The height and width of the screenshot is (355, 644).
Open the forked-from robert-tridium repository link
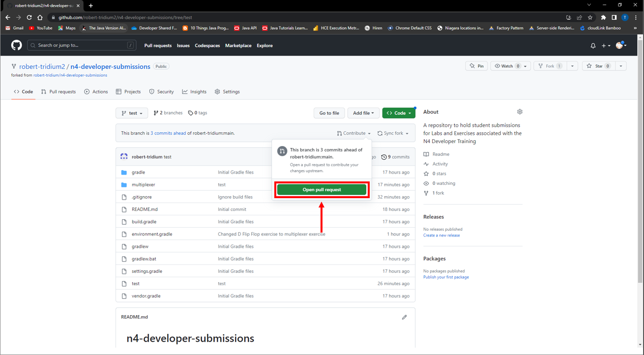(70, 75)
